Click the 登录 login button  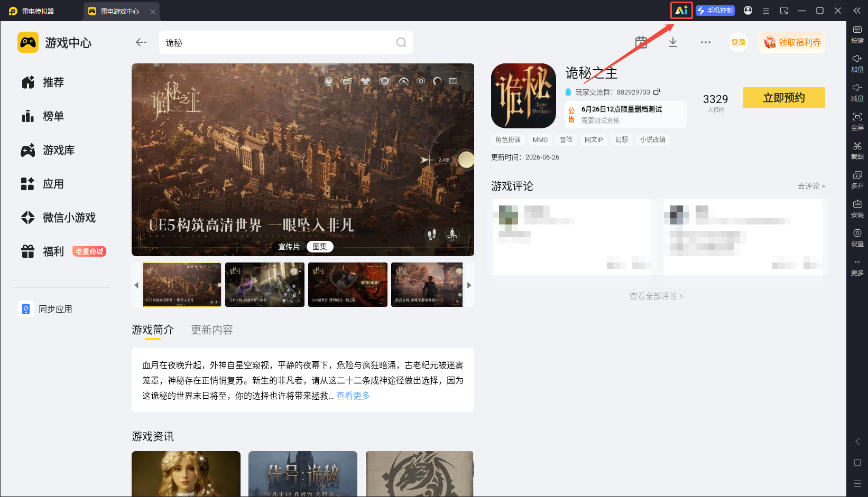(738, 42)
